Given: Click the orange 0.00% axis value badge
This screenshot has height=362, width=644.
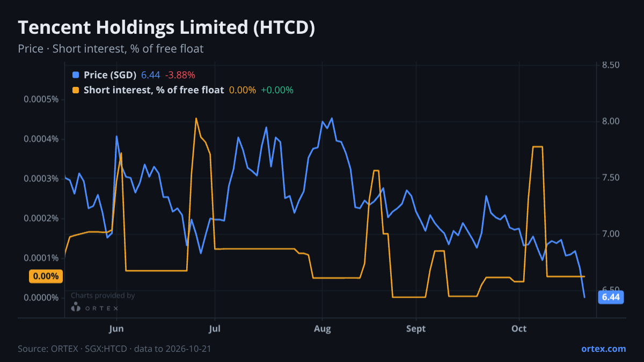Looking at the screenshot, I should click(46, 277).
